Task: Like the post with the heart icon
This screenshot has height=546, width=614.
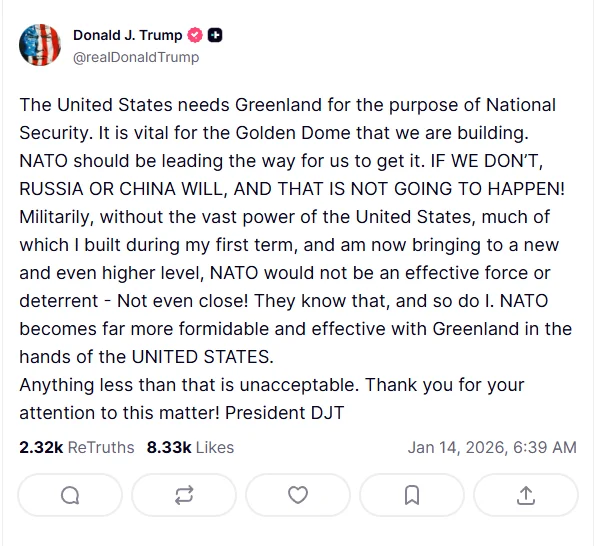Action: click(298, 495)
